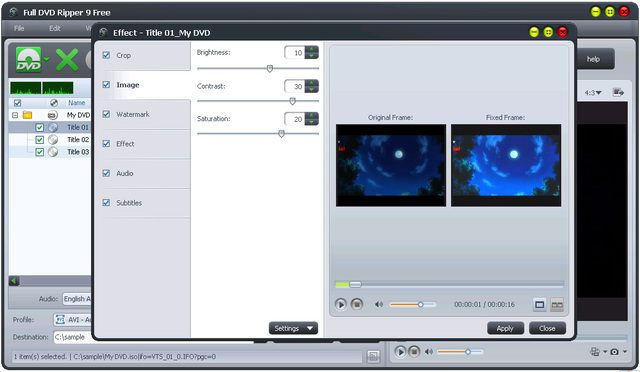Image resolution: width=640 pixels, height=372 pixels.
Task: Click the green DVD load disc icon
Action: coord(29,60)
